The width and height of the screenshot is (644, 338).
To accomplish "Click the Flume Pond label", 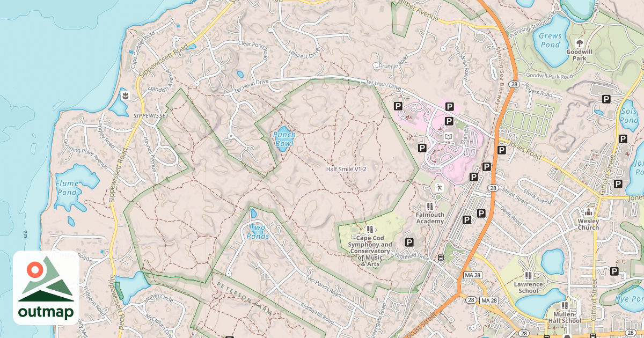I will (x=67, y=188).
